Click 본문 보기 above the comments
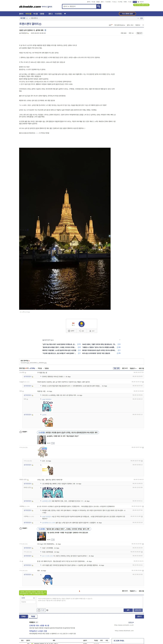163x644 pixels. point(125,368)
